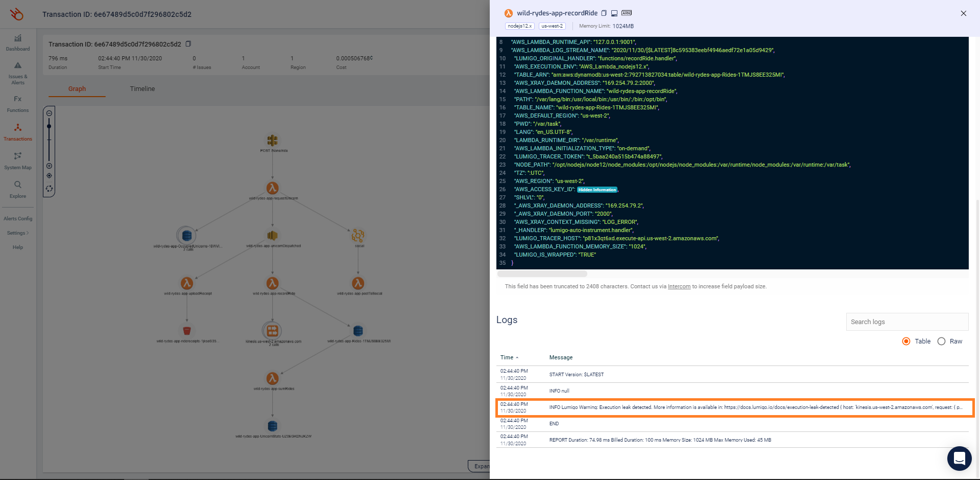Adjust the graph zoom slider handle
The image size is (980, 480).
pos(49,126)
